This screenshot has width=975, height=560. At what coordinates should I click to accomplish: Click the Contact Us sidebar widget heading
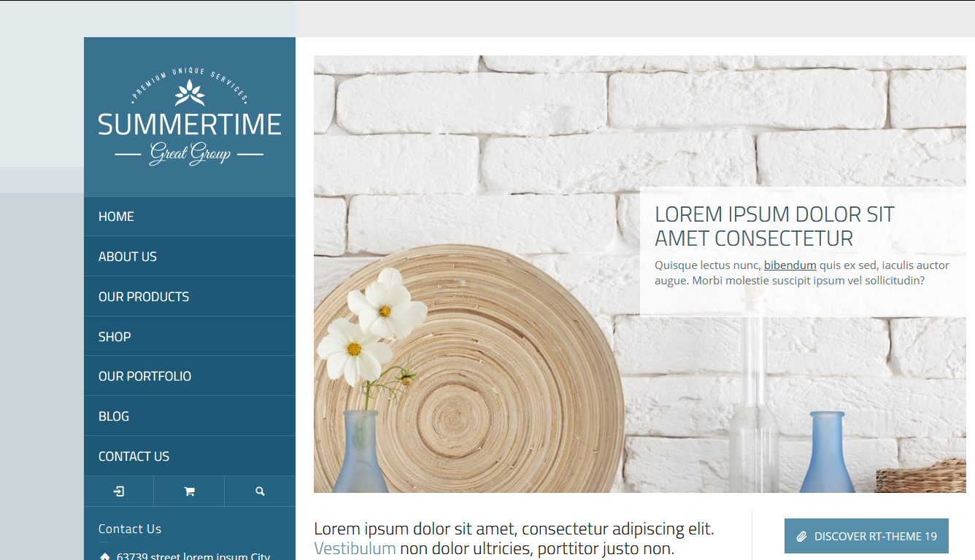pyautogui.click(x=130, y=529)
